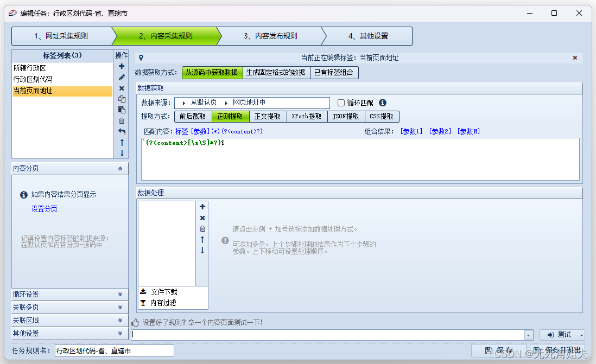
Task: Open the test URL dropdown arrow
Action: [x=528, y=335]
